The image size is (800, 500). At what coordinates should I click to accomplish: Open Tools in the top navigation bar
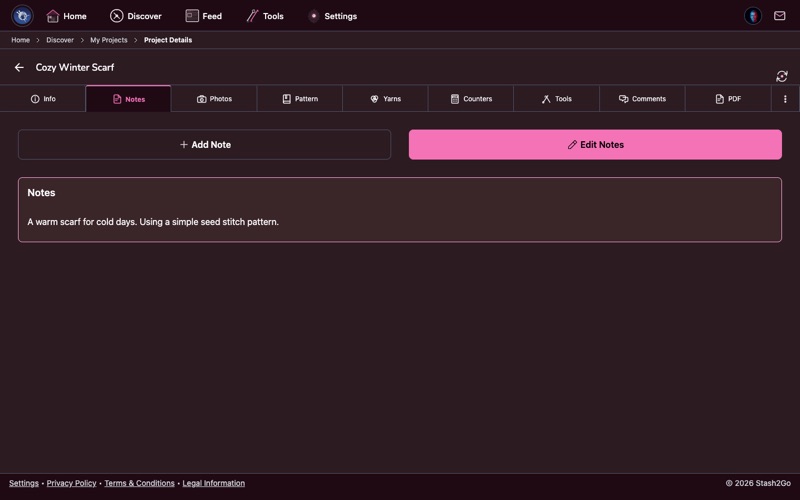coord(265,16)
